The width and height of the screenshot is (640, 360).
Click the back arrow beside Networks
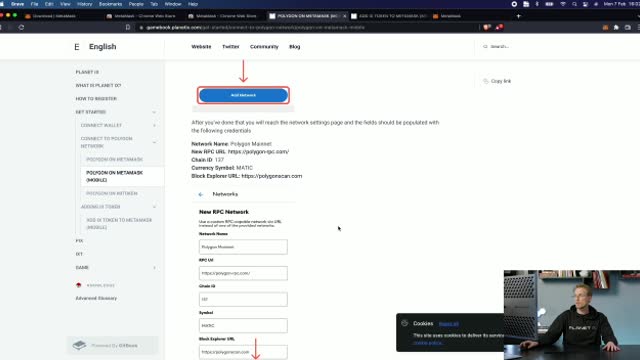coord(200,194)
